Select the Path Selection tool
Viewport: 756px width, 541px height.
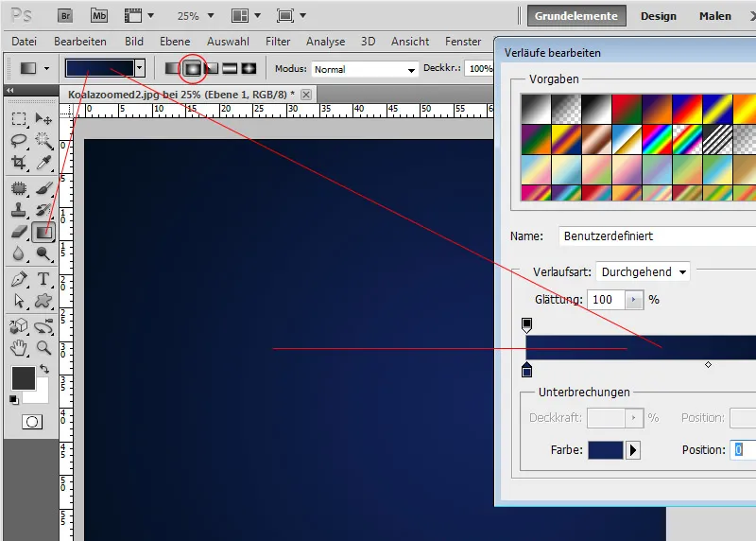click(x=19, y=301)
